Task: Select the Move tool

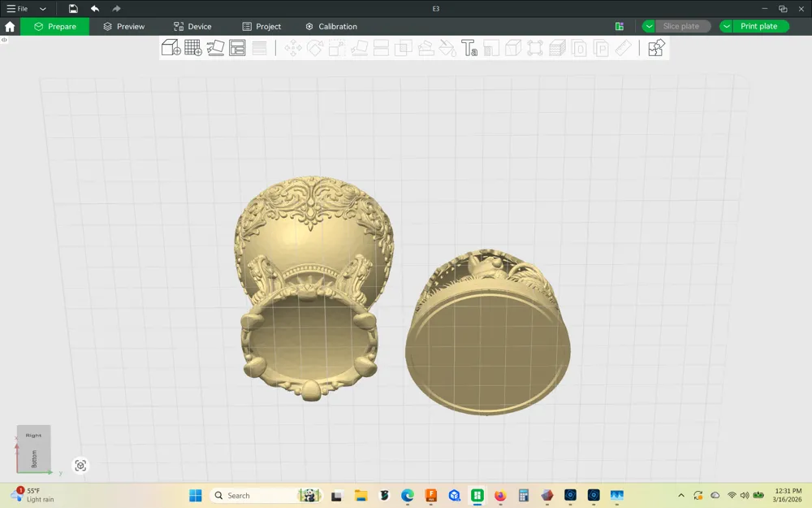Action: [x=293, y=48]
